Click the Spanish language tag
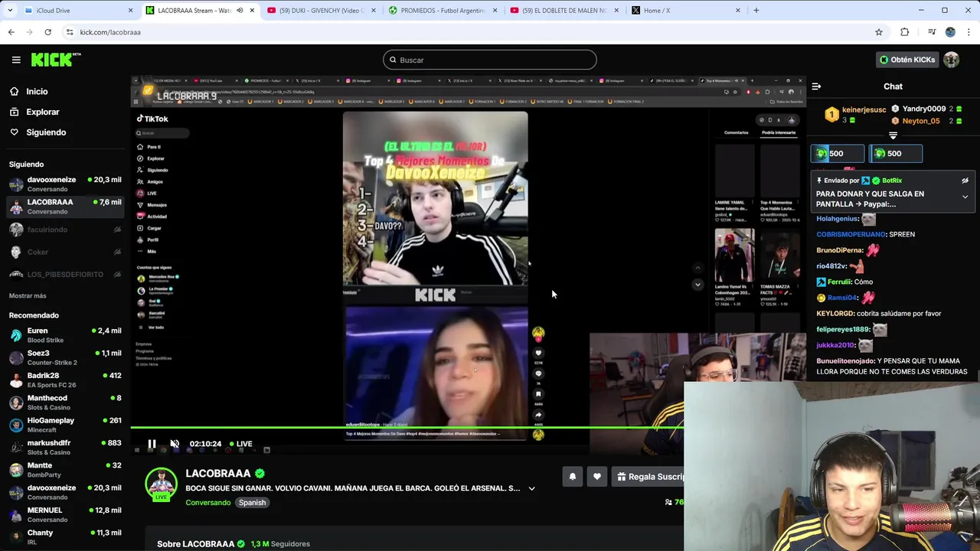980x551 pixels. point(252,503)
